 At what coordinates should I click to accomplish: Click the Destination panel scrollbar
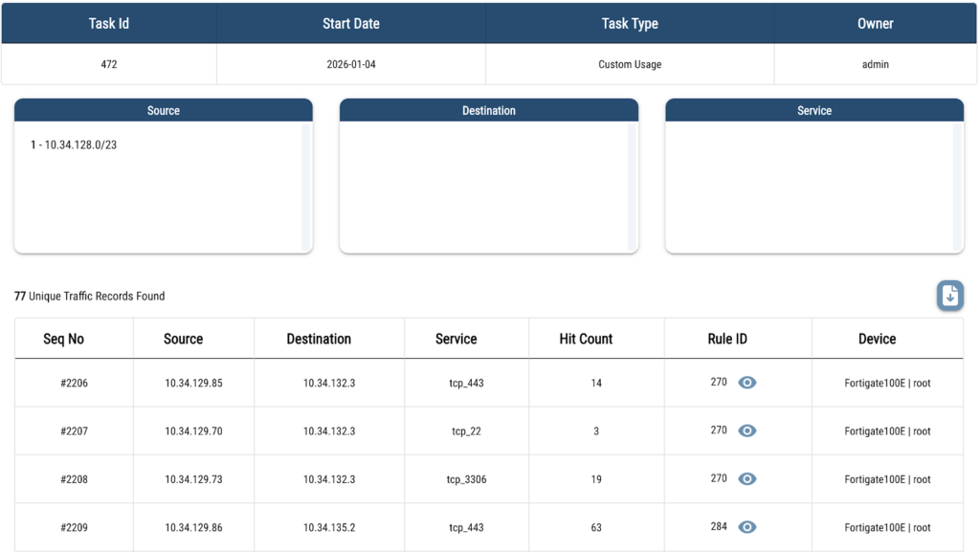coord(632,187)
